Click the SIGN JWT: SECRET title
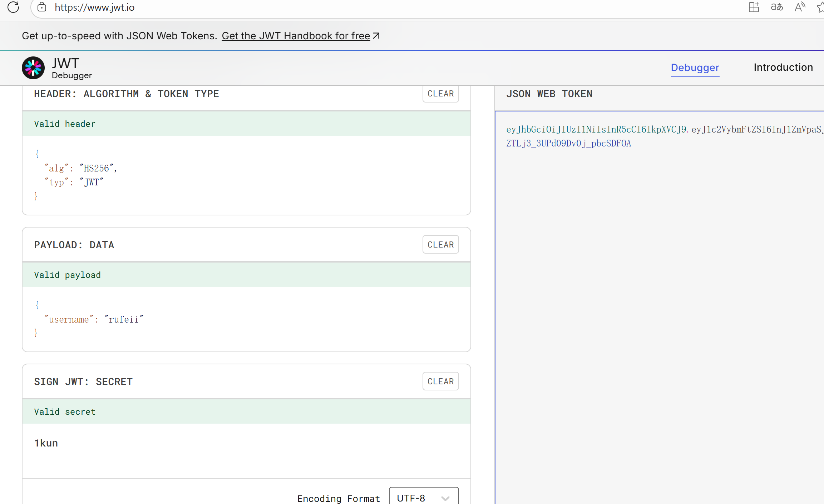 click(83, 382)
